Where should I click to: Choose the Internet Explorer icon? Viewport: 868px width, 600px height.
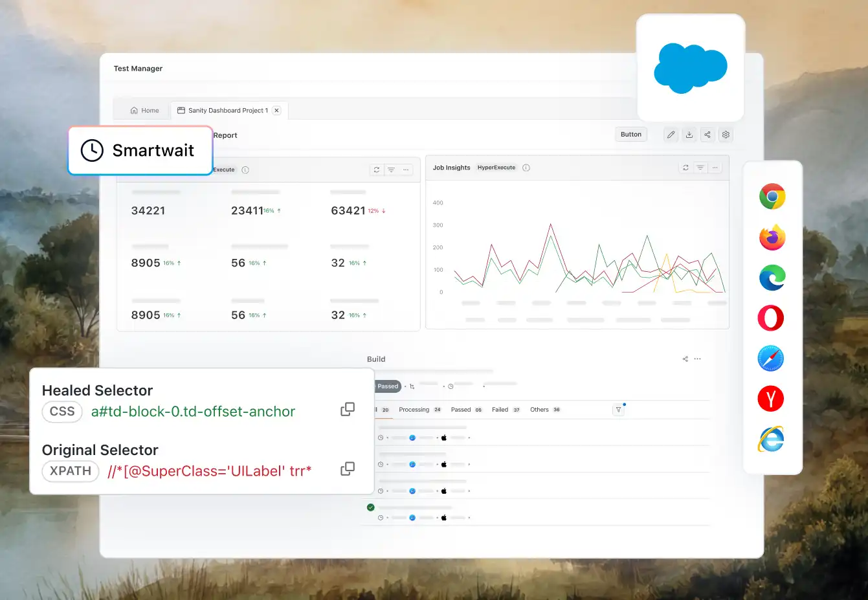(x=771, y=439)
